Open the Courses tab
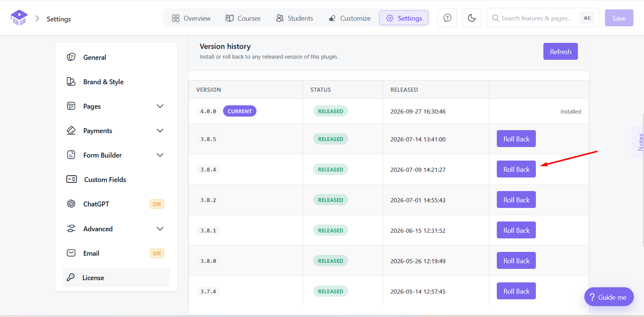Screen dimensions: 644x317 pyautogui.click(x=243, y=18)
